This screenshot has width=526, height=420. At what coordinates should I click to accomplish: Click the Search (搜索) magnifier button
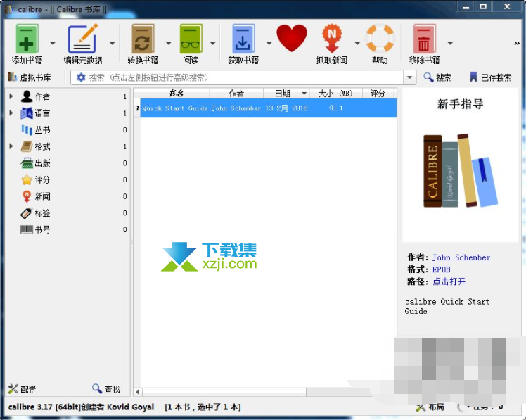coord(437,77)
